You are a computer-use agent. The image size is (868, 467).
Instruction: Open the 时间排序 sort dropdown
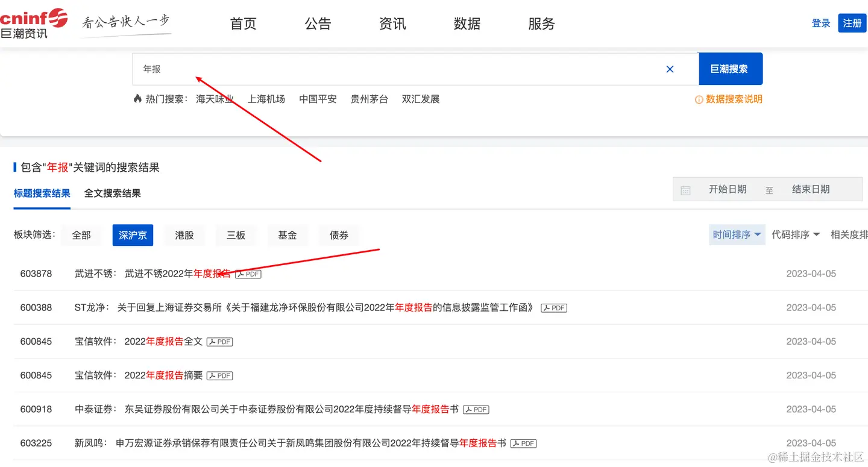(x=737, y=234)
